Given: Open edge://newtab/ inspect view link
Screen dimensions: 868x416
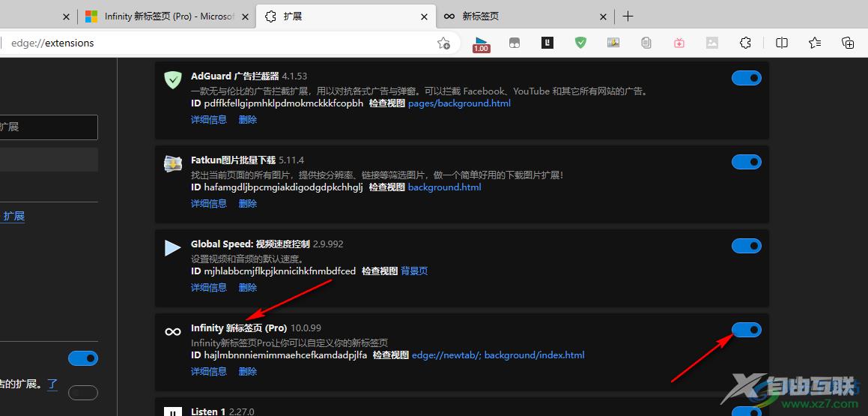Looking at the screenshot, I should (x=447, y=355).
